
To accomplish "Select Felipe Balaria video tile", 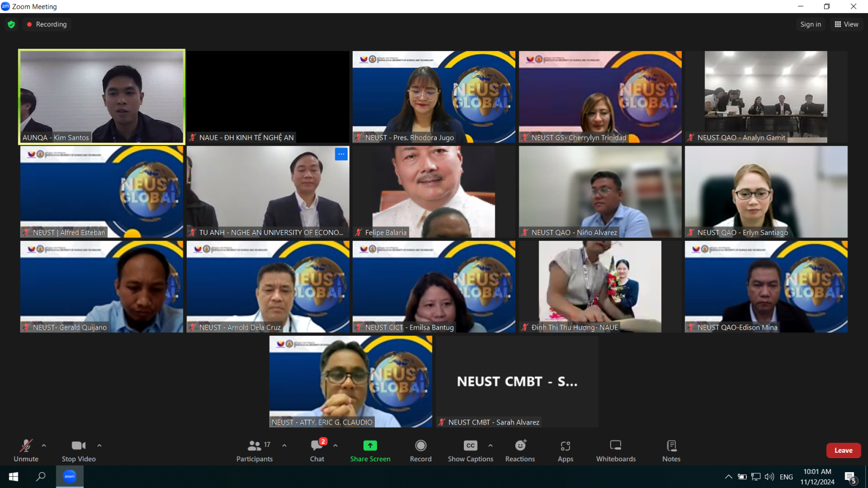I will pos(434,192).
